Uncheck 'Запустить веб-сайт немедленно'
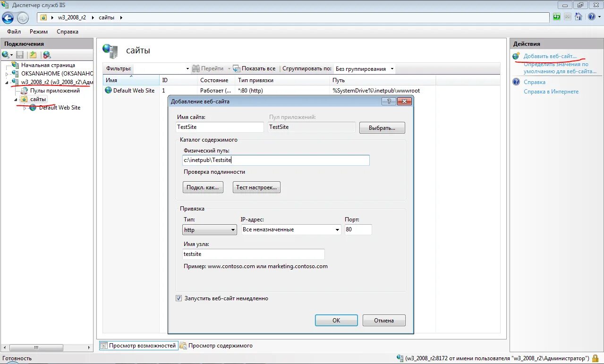The image size is (604, 364). (179, 298)
